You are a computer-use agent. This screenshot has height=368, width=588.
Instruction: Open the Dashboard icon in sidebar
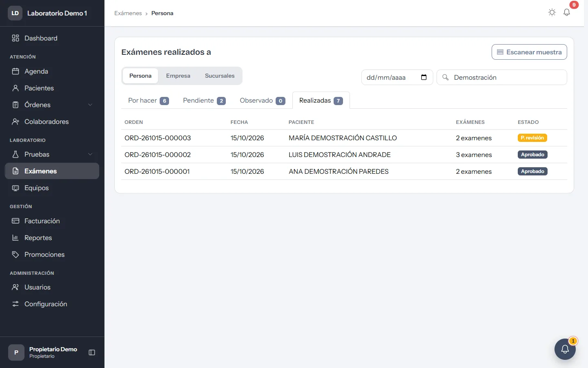(16, 38)
